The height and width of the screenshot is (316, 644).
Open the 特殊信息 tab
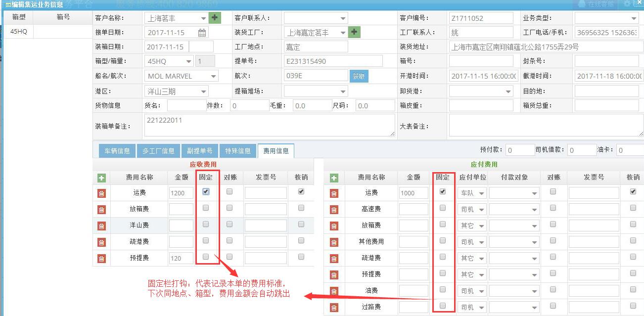(x=237, y=151)
